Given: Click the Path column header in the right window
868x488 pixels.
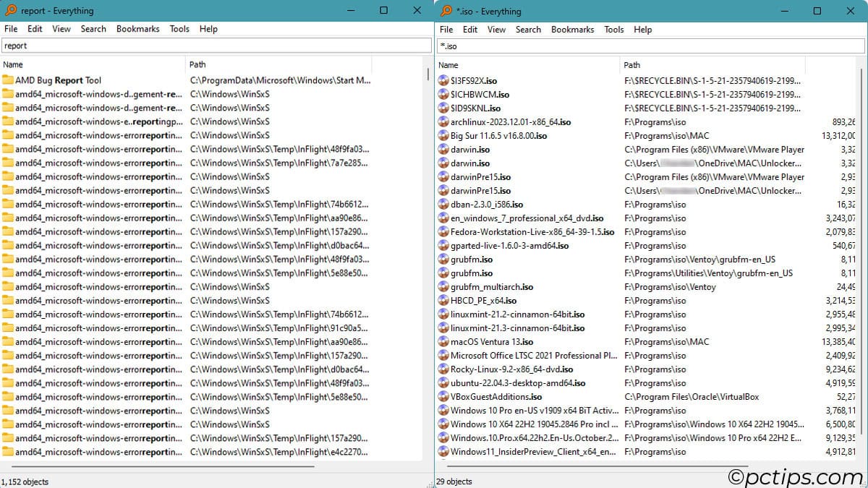Looking at the screenshot, I should coord(631,64).
